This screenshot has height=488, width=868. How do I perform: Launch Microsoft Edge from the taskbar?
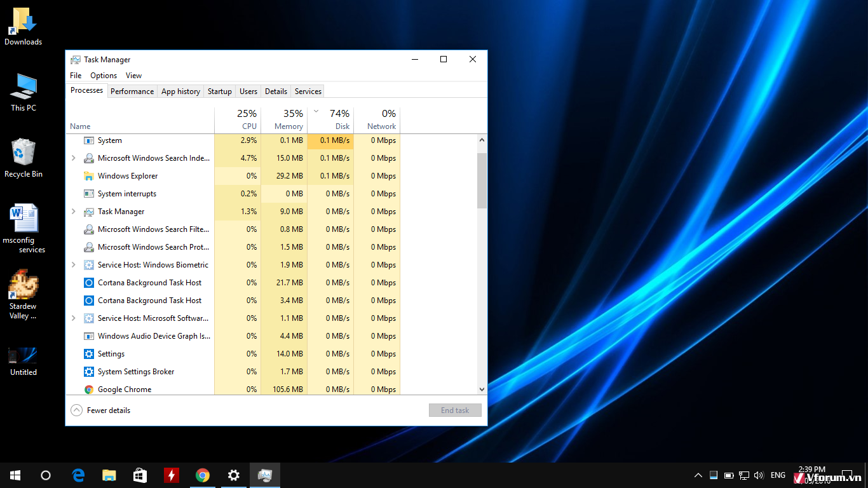78,475
